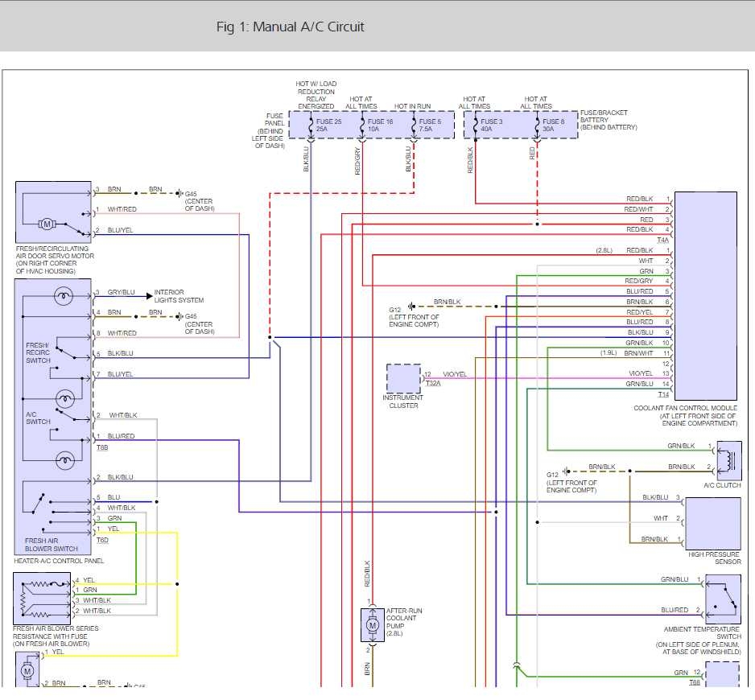Select the Fig 1 Manual A/C Circuit title

pyautogui.click(x=290, y=27)
